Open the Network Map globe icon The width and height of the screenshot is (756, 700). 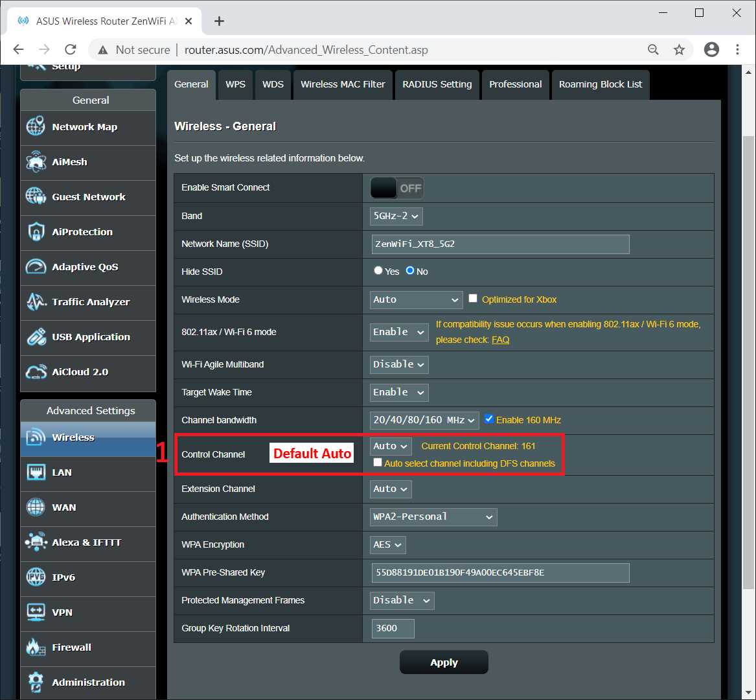[x=36, y=126]
